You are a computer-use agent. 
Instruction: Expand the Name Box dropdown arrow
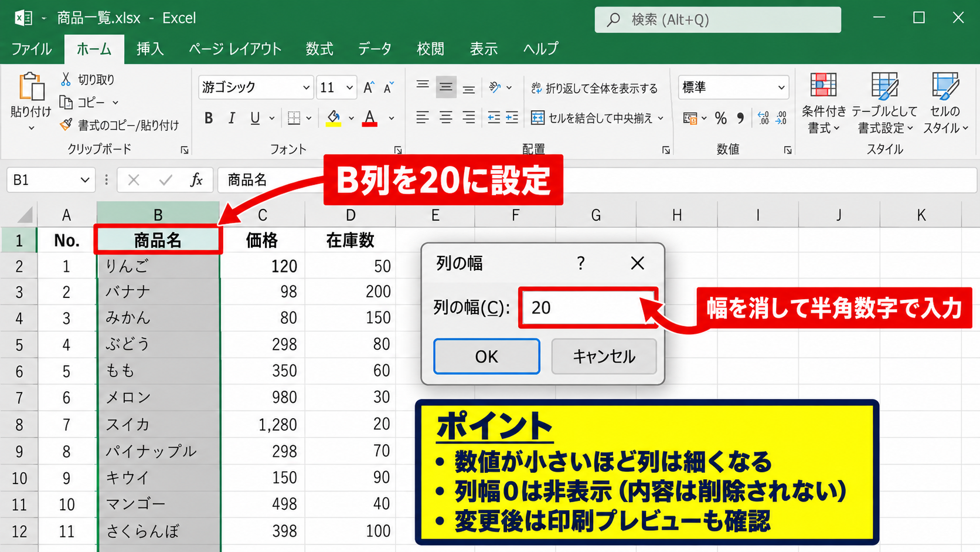point(85,180)
